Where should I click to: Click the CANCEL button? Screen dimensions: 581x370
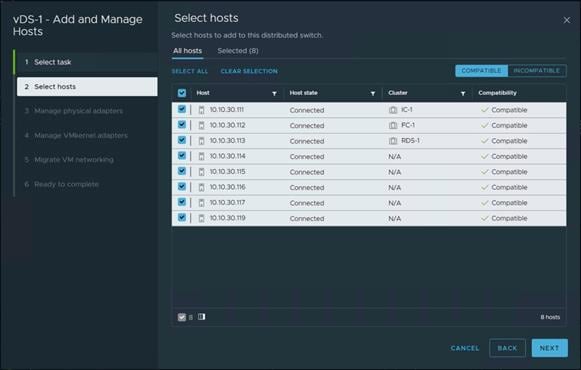pyautogui.click(x=465, y=348)
